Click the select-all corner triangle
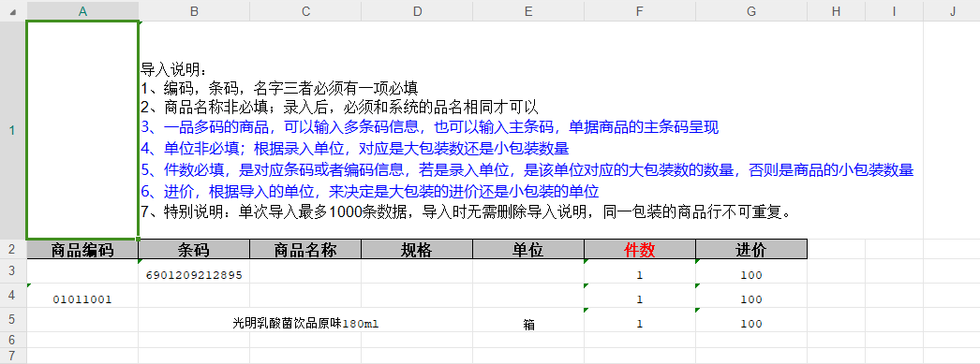 coord(13,10)
